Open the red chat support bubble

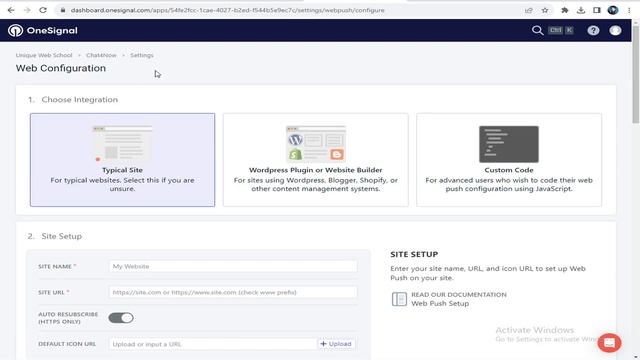point(609,343)
